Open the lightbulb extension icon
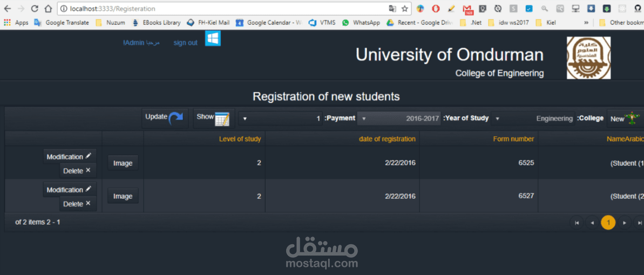This screenshot has width=644, height=275. 483,8
